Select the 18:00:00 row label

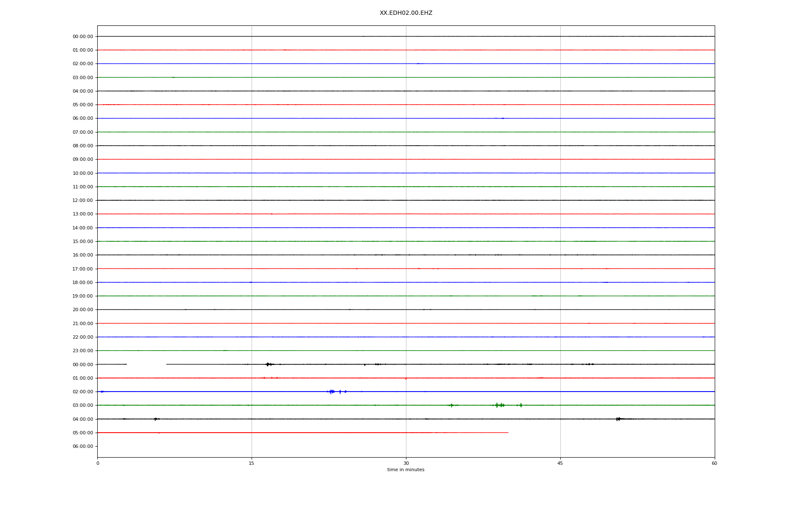coord(82,282)
